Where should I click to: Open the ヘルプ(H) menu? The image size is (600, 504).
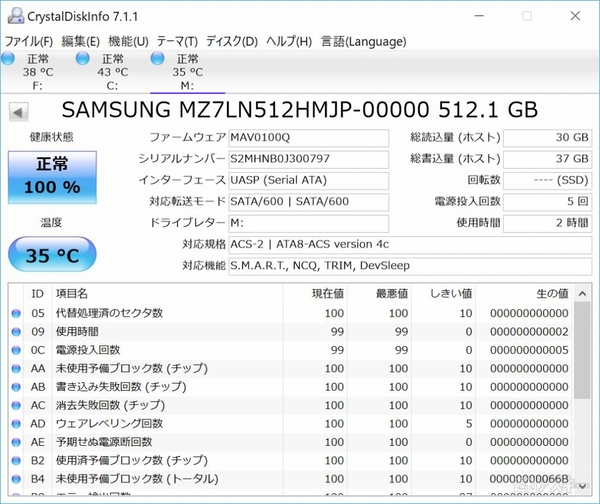(289, 41)
